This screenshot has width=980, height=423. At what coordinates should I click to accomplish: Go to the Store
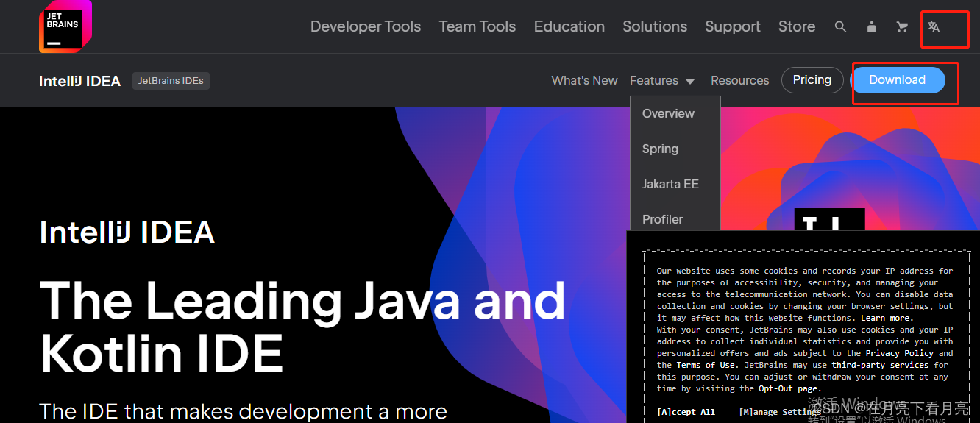click(x=797, y=26)
